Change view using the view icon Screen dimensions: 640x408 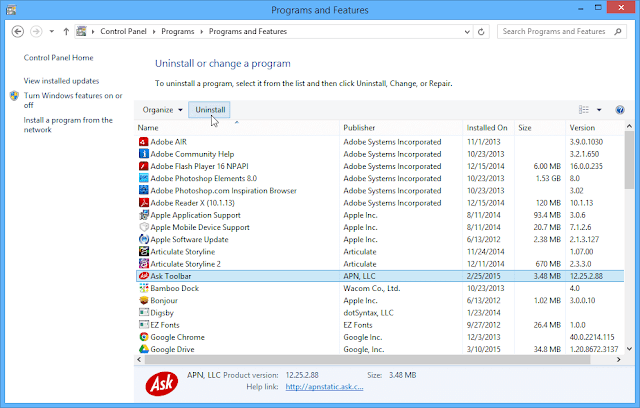click(x=584, y=110)
